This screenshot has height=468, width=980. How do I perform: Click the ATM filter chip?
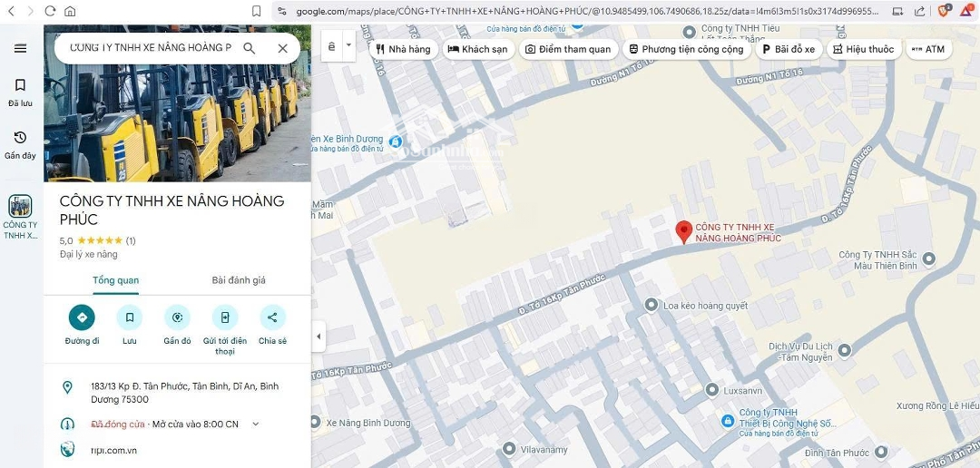point(928,49)
